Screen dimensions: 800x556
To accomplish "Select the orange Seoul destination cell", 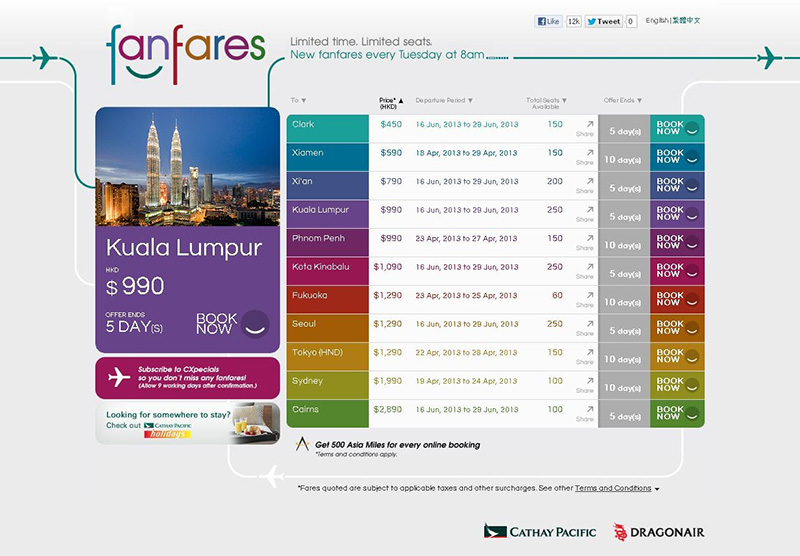I will coord(328,328).
